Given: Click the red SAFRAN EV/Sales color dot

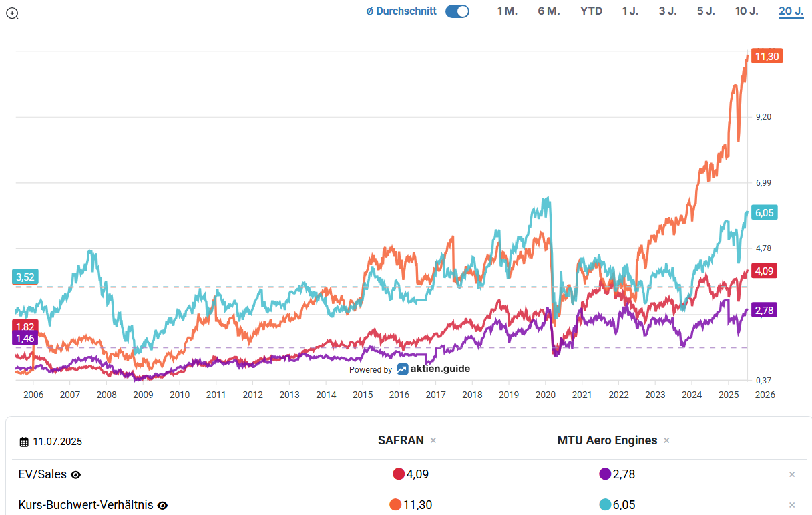Looking at the screenshot, I should [x=399, y=474].
